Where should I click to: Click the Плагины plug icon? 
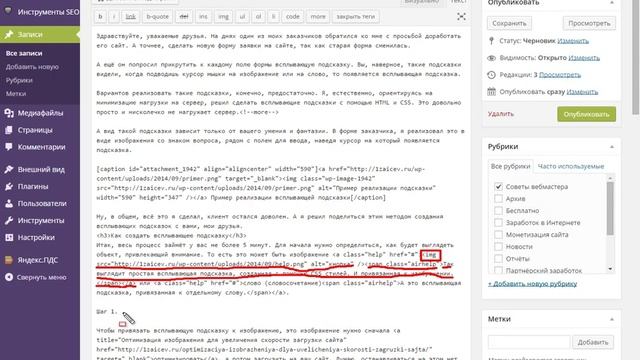(x=9, y=187)
